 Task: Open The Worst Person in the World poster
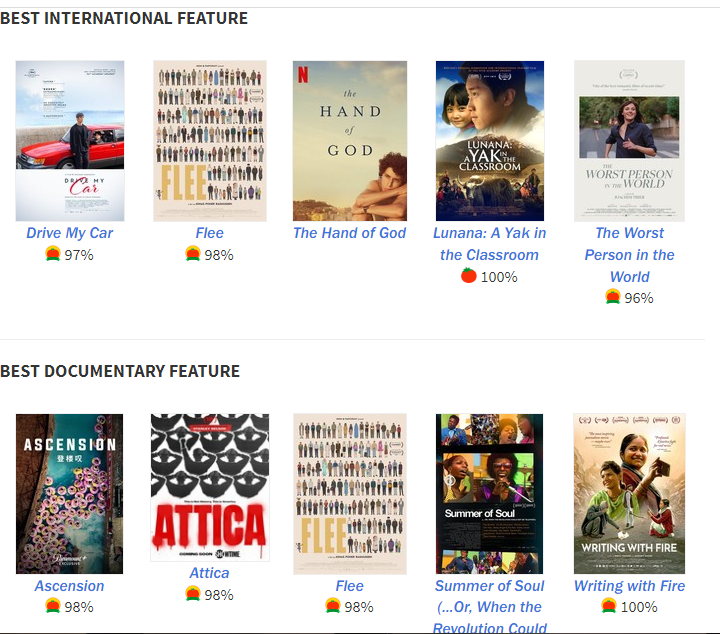tap(630, 141)
